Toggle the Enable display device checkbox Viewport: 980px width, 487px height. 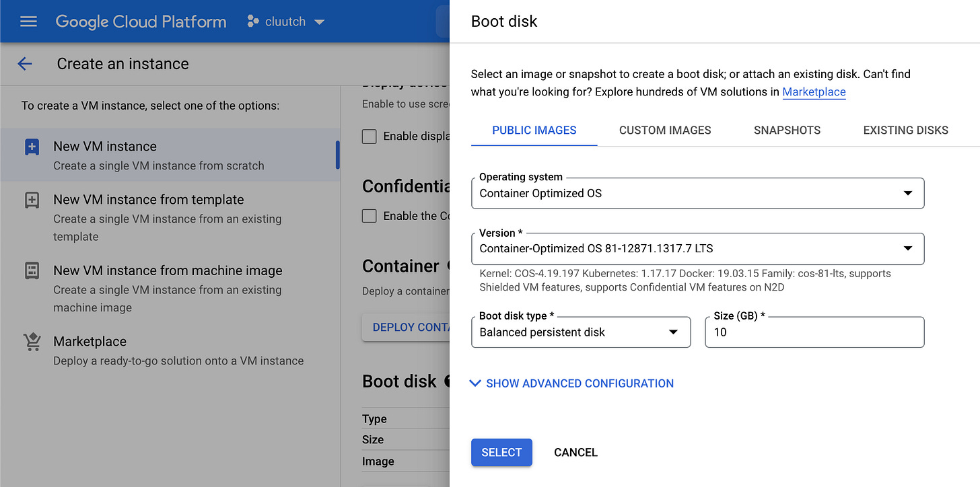pos(369,137)
